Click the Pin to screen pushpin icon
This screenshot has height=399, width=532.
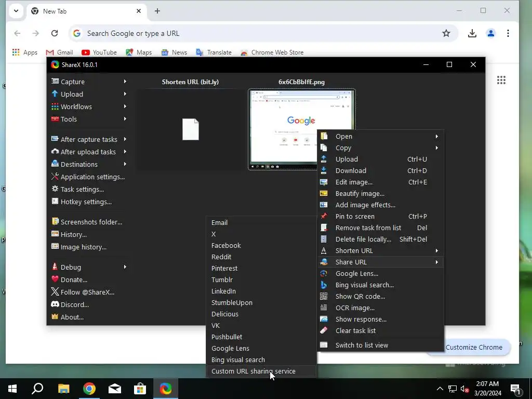[x=324, y=217]
